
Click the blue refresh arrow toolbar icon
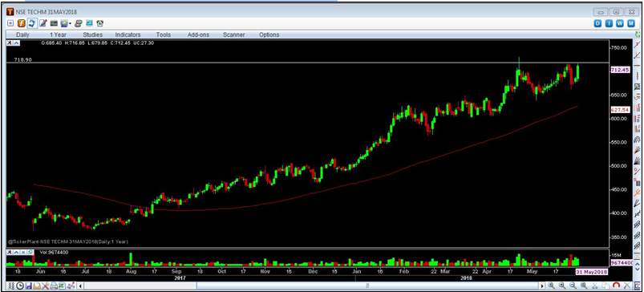[31, 23]
